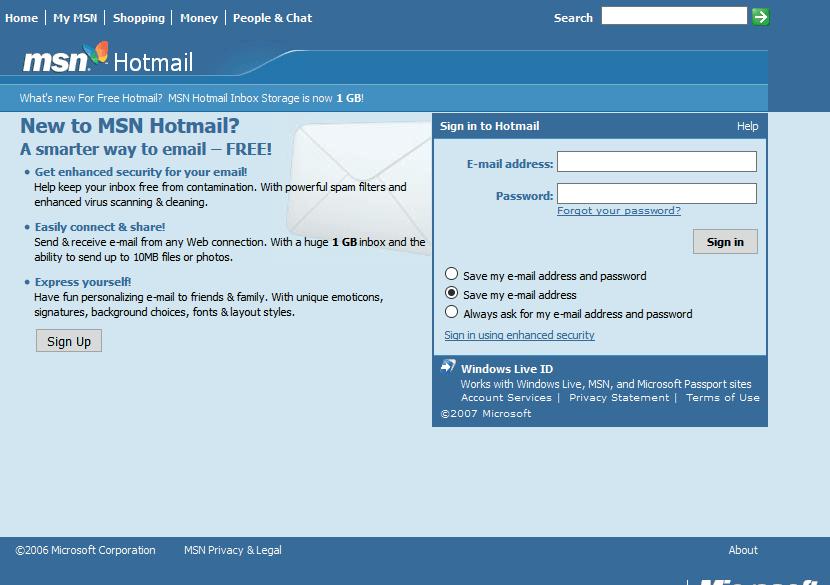Image resolution: width=830 pixels, height=585 pixels.
Task: Open Privacy Statement link
Action: coord(619,398)
